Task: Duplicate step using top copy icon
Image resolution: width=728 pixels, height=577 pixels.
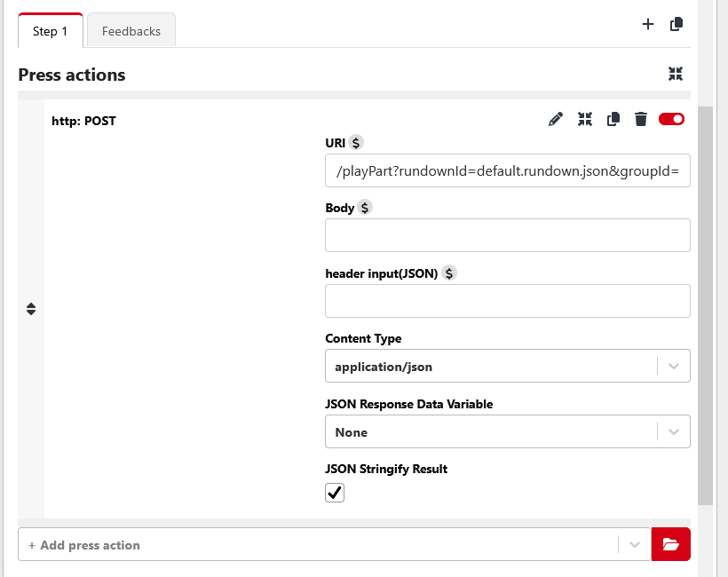Action: pos(677,24)
